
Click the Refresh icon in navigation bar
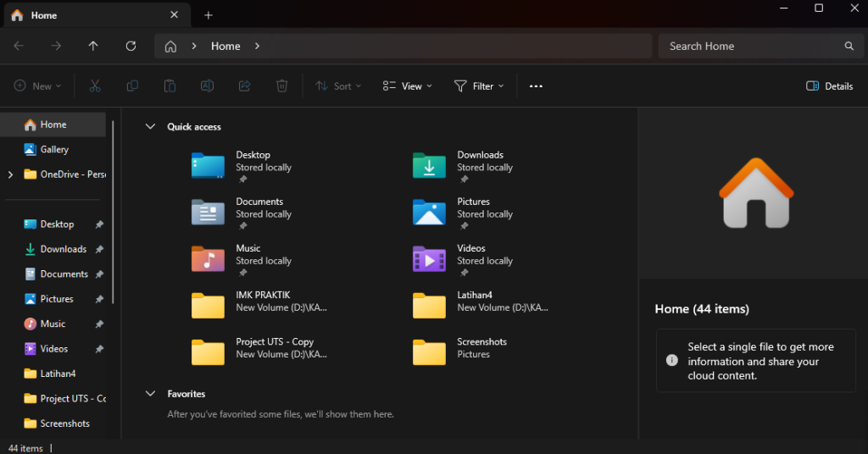(131, 47)
